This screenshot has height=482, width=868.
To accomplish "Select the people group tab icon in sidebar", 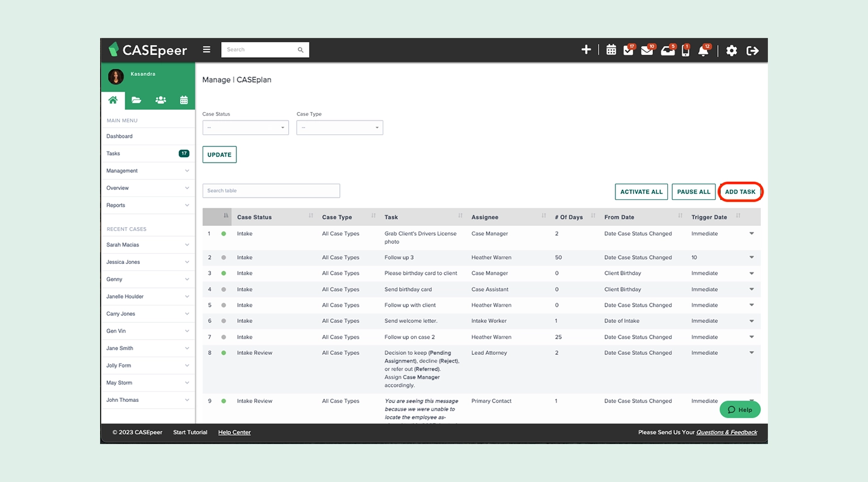I will pos(160,100).
